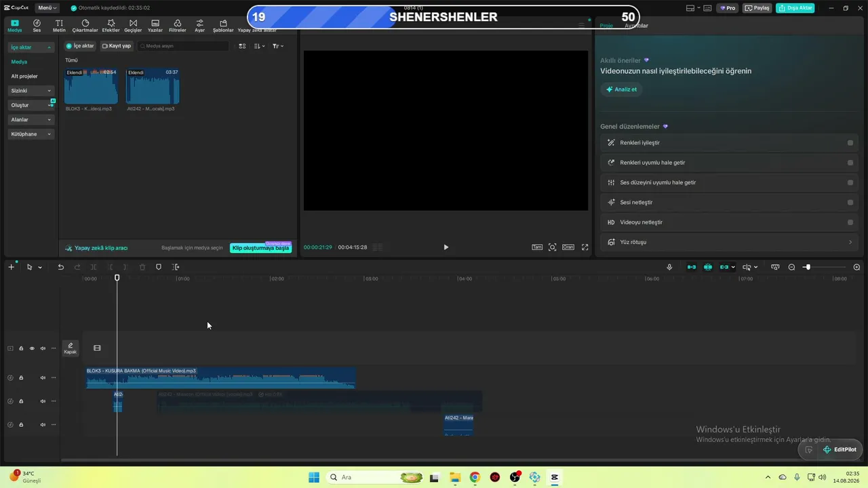Switch media view to grid layout icon
This screenshot has width=868, height=488.
(242, 46)
